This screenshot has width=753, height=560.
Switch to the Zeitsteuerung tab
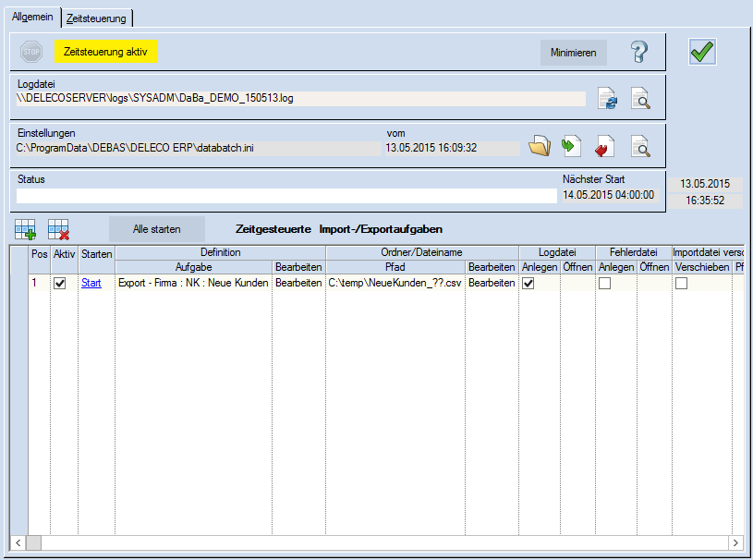96,18
